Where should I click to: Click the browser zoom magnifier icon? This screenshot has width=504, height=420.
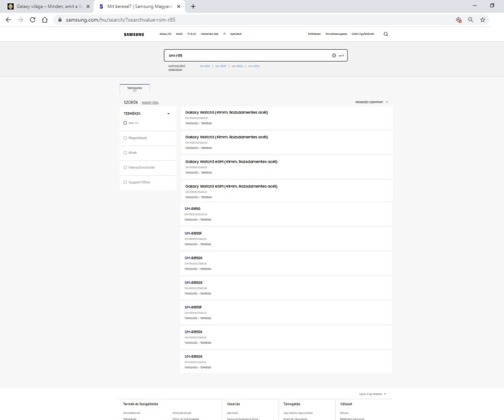click(471, 20)
